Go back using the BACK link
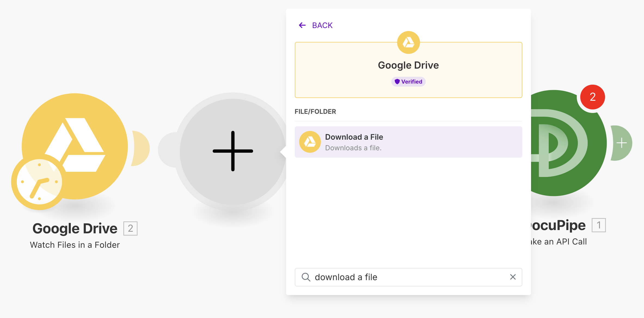The height and width of the screenshot is (318, 644). click(x=322, y=25)
